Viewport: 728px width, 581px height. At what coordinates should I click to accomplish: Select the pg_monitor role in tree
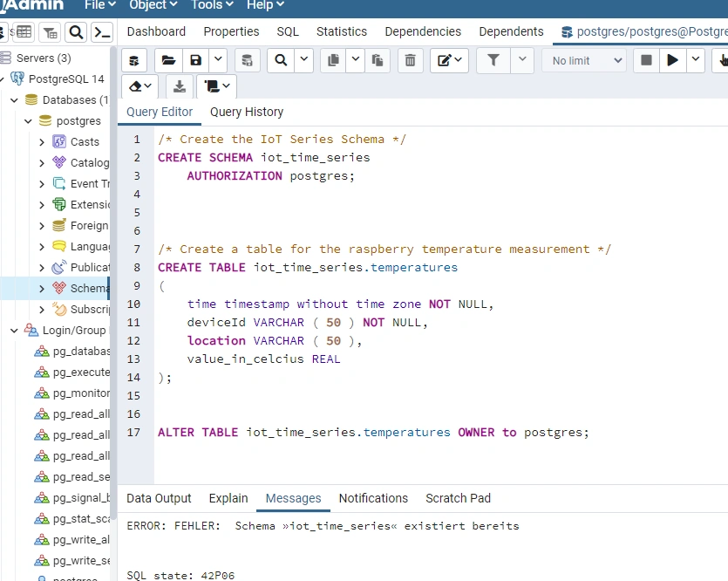coord(72,393)
